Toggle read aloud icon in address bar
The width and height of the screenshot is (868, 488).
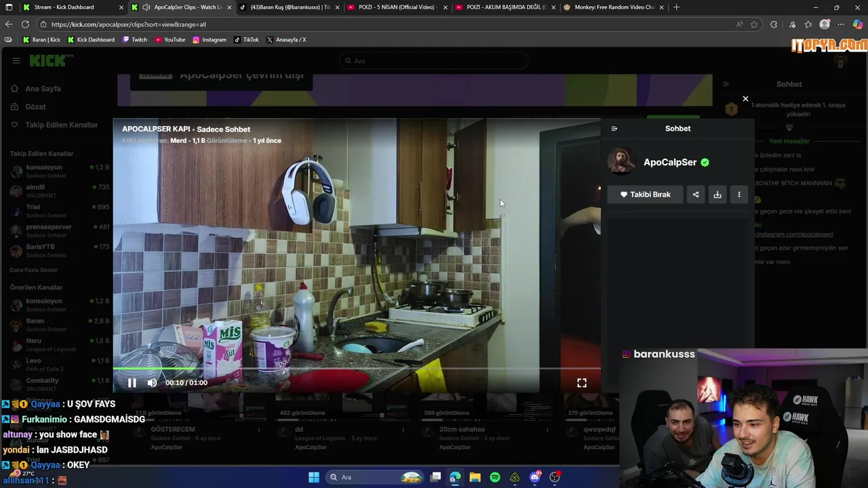click(x=739, y=24)
